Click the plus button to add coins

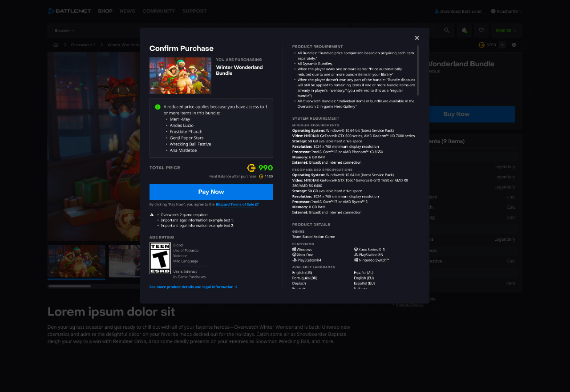(x=502, y=45)
